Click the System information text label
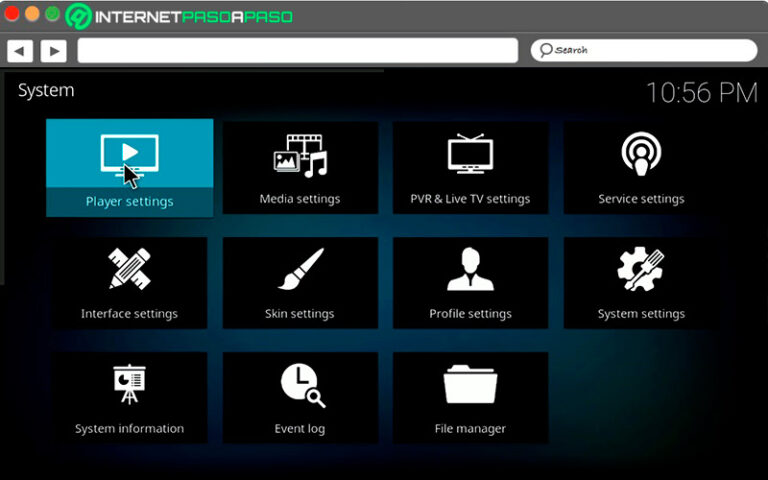 point(129,429)
